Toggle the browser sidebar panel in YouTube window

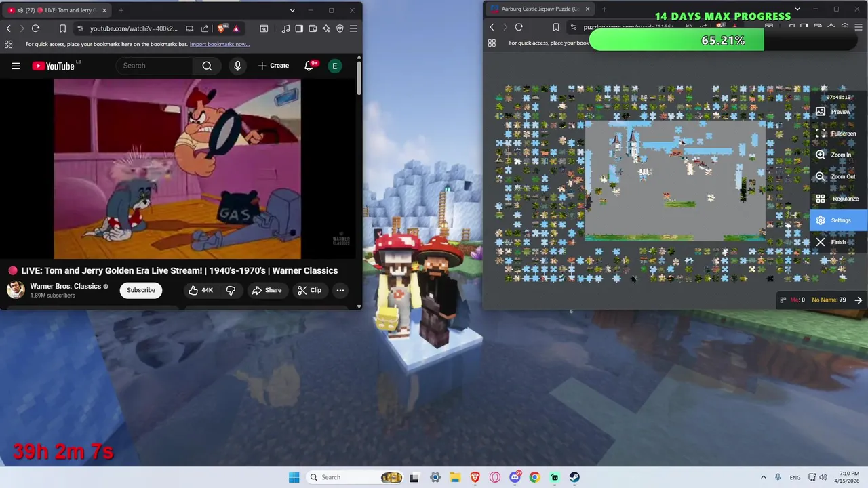[x=299, y=28]
